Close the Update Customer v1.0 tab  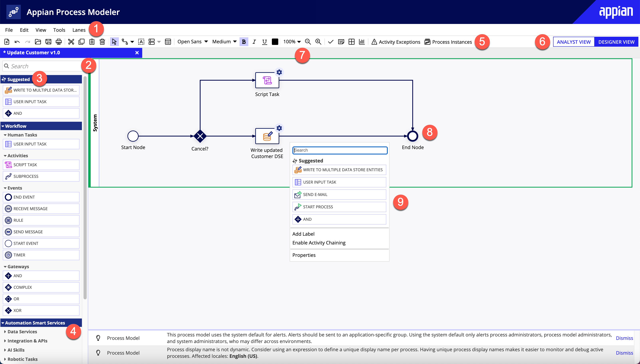click(x=137, y=53)
